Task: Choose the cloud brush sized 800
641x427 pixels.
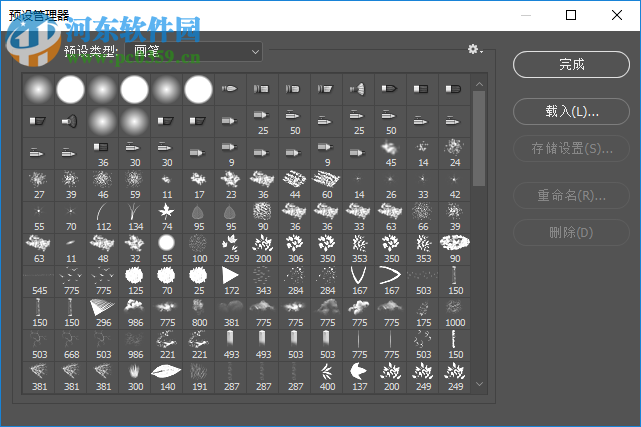Action: 199,309
